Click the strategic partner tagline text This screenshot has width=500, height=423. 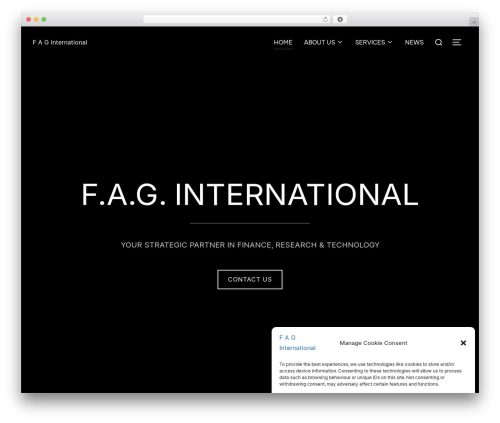(250, 245)
